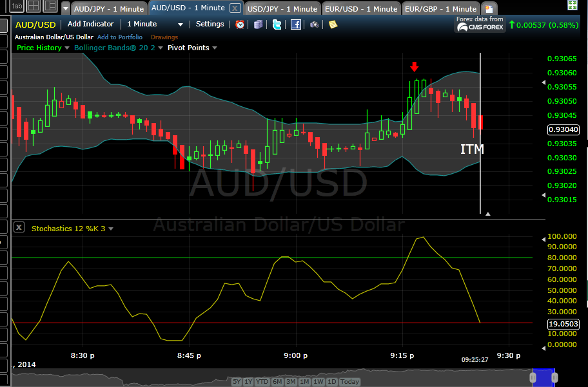Select the split-pane layout icon
This screenshot has width=588, height=387.
[x=50, y=6]
